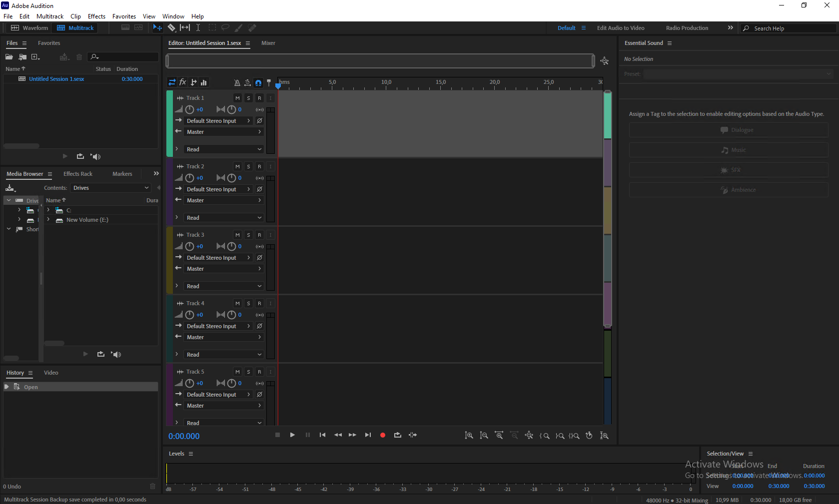Solo Track 2
Image resolution: width=839 pixels, height=504 pixels.
(249, 166)
